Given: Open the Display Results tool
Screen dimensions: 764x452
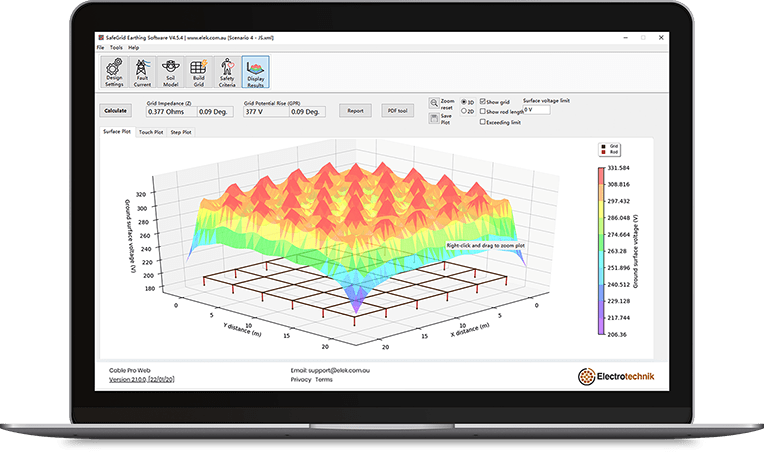Looking at the screenshot, I should tap(255, 72).
